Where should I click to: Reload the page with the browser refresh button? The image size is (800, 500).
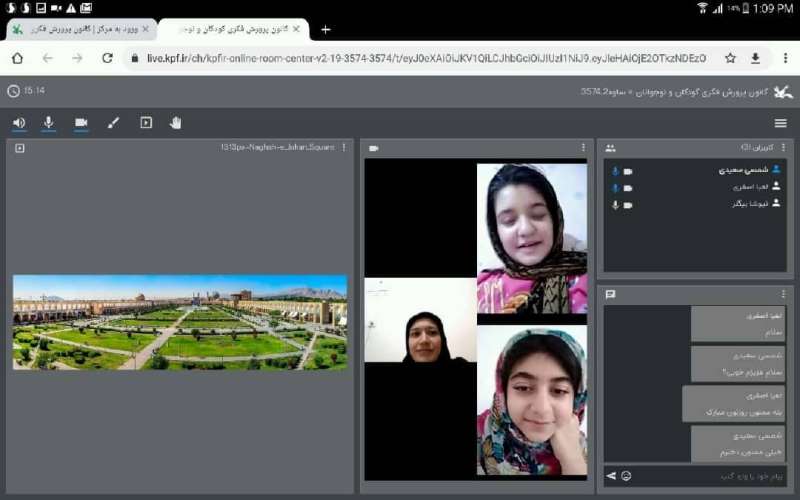107,58
